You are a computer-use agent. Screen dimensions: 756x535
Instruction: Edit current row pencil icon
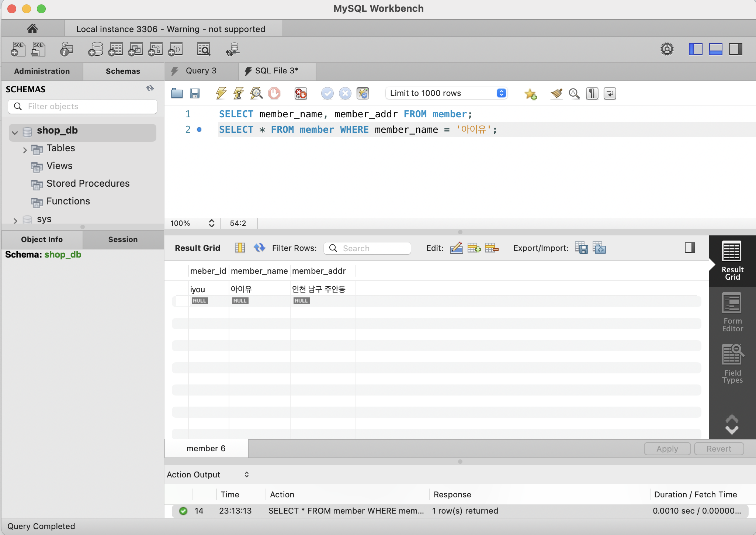[x=456, y=248]
